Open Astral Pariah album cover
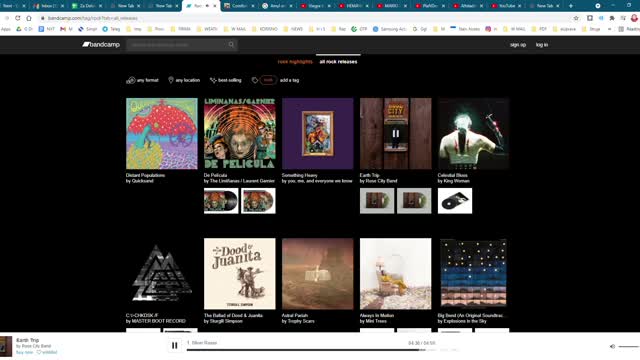The image size is (640, 360). coord(318,274)
